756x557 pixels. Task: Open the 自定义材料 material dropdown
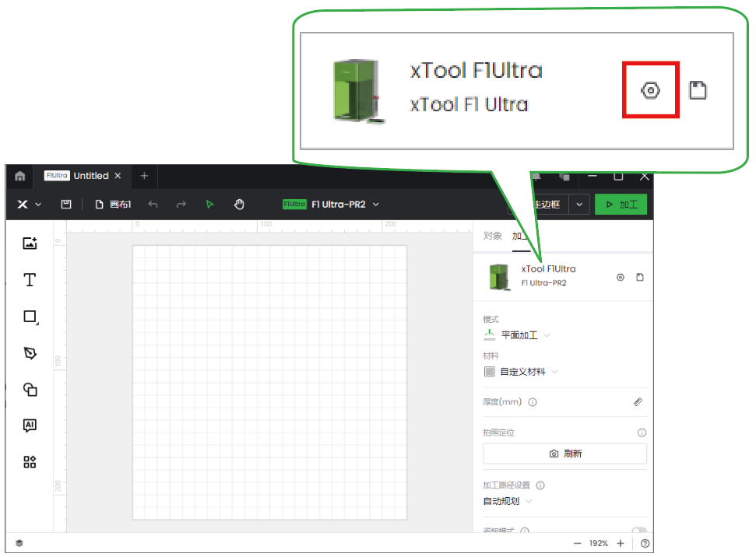(521, 372)
